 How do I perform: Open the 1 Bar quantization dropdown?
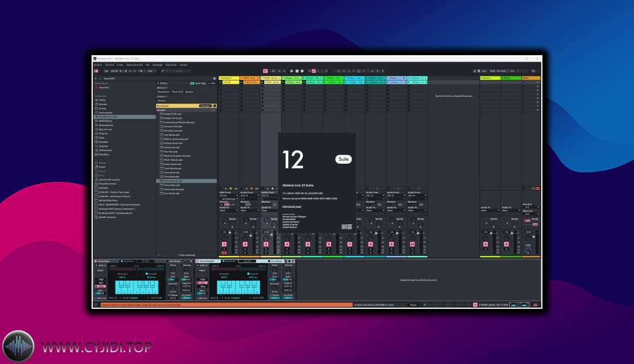[151, 71]
